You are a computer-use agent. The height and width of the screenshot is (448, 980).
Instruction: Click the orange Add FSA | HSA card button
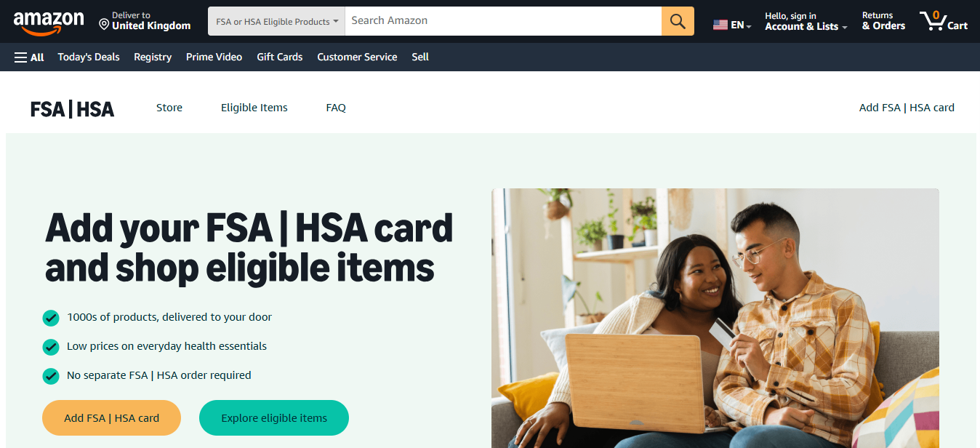[111, 418]
